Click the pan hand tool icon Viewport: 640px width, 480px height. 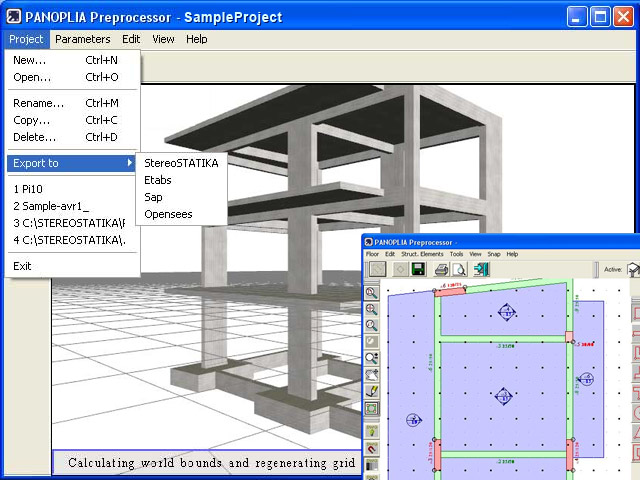(371, 374)
